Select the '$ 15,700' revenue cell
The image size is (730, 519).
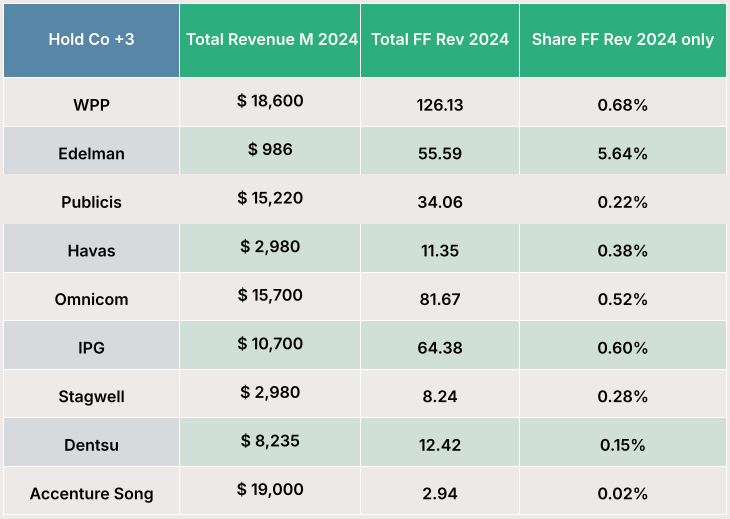(270, 297)
